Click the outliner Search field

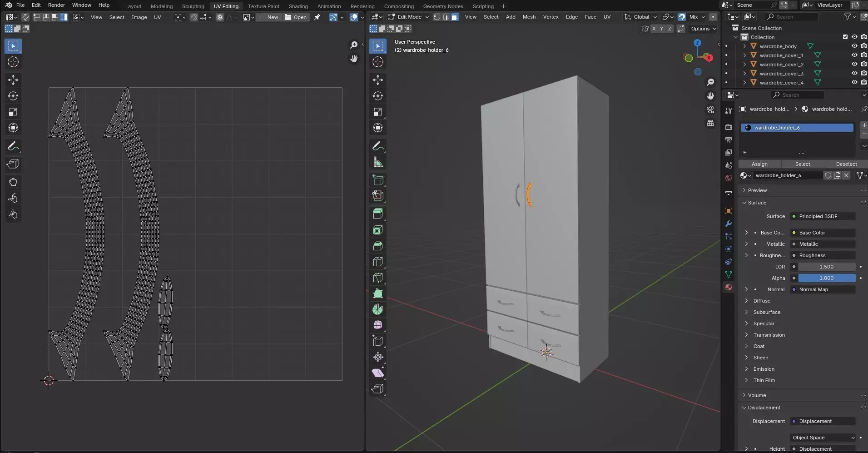tap(792, 17)
